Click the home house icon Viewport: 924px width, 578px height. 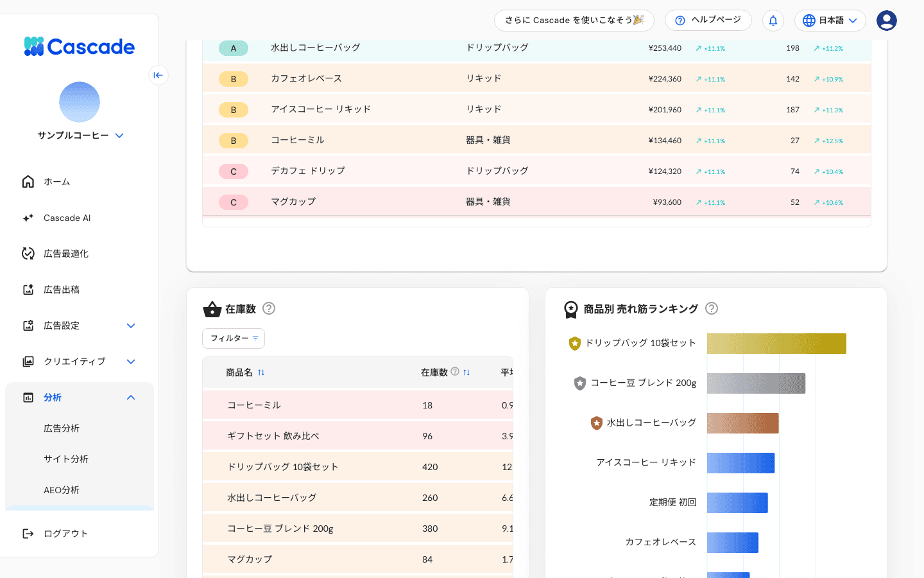[x=28, y=182]
